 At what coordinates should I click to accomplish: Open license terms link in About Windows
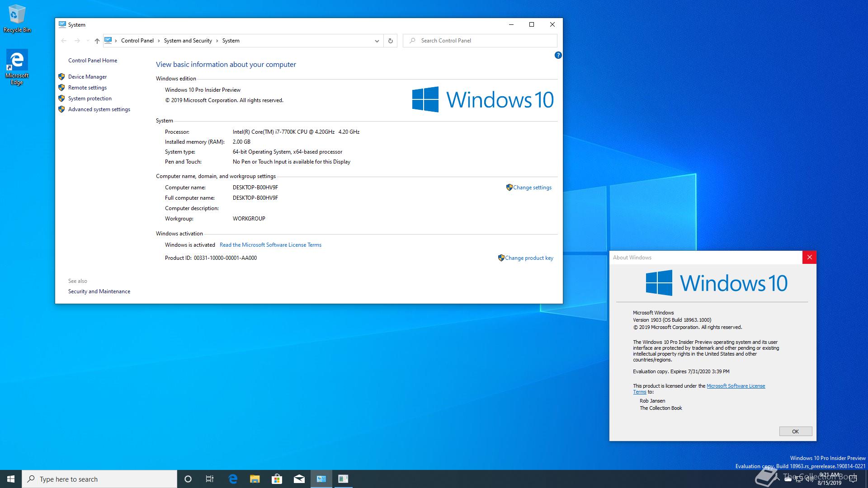click(x=736, y=386)
